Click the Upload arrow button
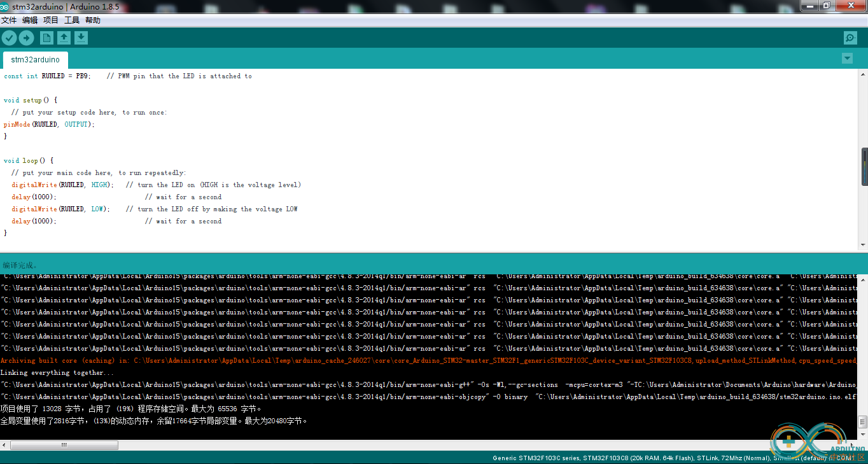The width and height of the screenshot is (868, 464). [26, 38]
